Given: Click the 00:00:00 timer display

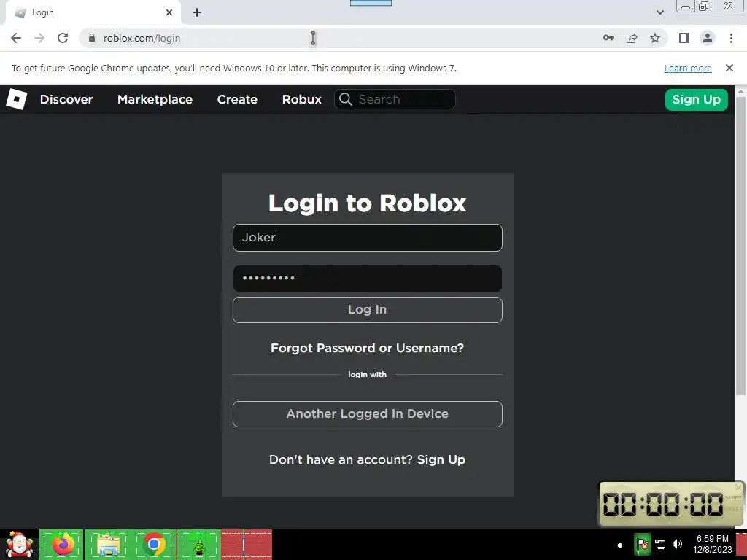Looking at the screenshot, I should click(663, 504).
